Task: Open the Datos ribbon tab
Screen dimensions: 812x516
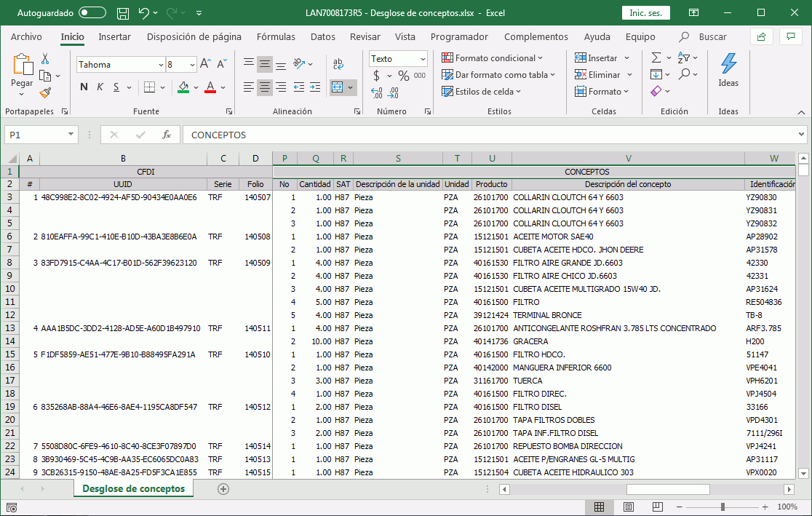Action: click(322, 36)
